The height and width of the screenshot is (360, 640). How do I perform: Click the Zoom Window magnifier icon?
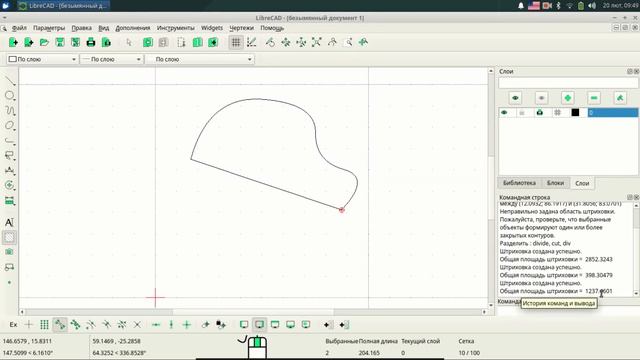point(348,42)
